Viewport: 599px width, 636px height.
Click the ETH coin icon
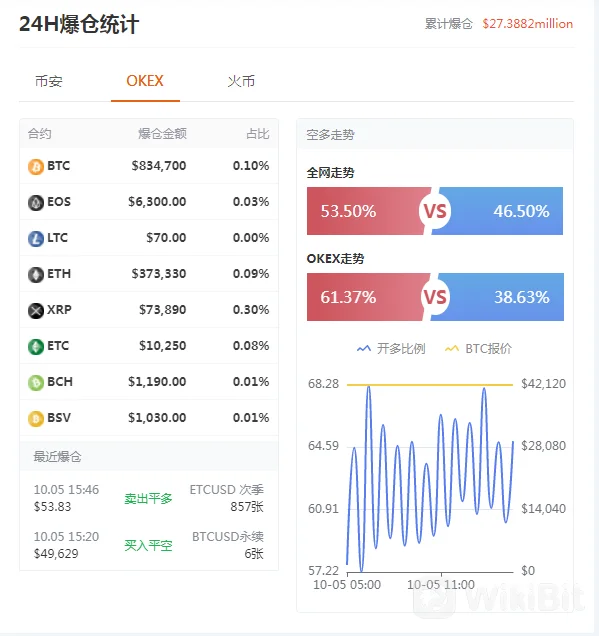(36, 275)
